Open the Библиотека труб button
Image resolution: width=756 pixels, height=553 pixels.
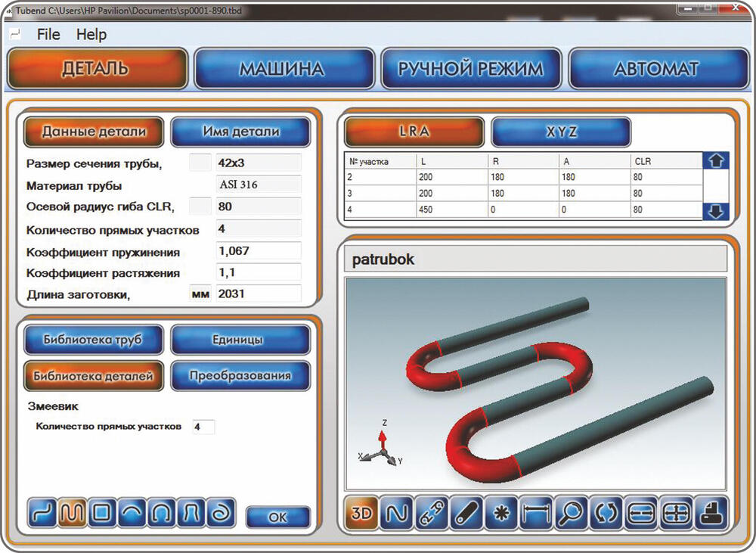point(93,340)
